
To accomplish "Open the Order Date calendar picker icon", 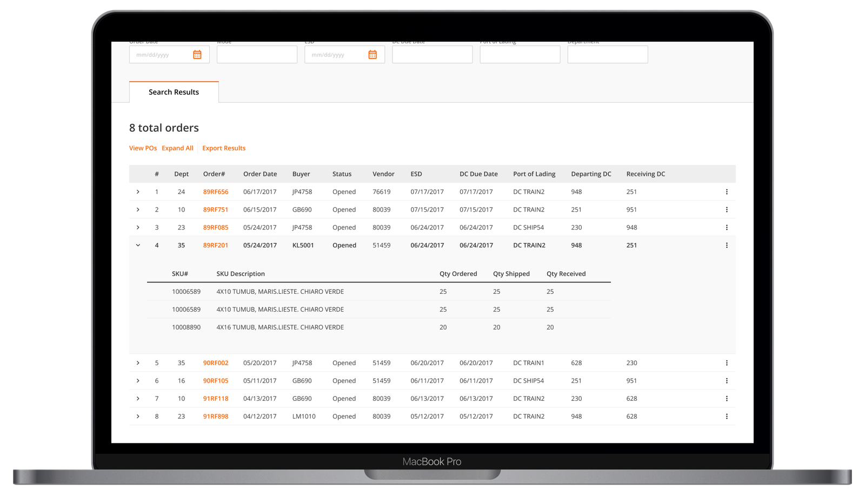I will click(197, 55).
